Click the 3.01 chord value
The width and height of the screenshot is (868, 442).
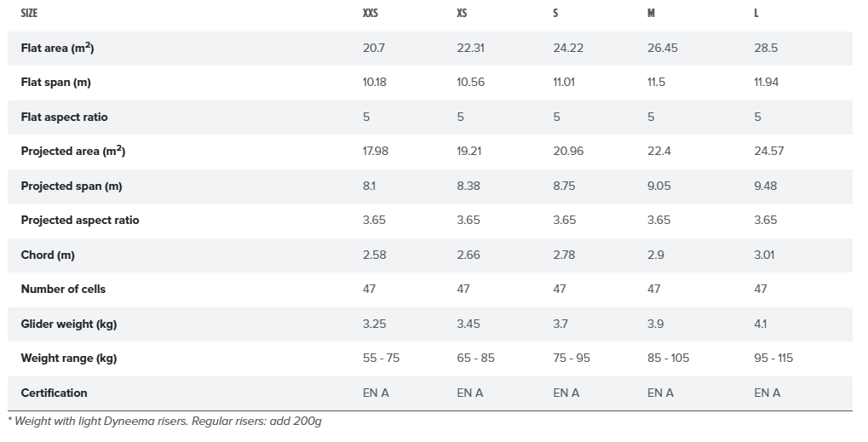pos(766,255)
